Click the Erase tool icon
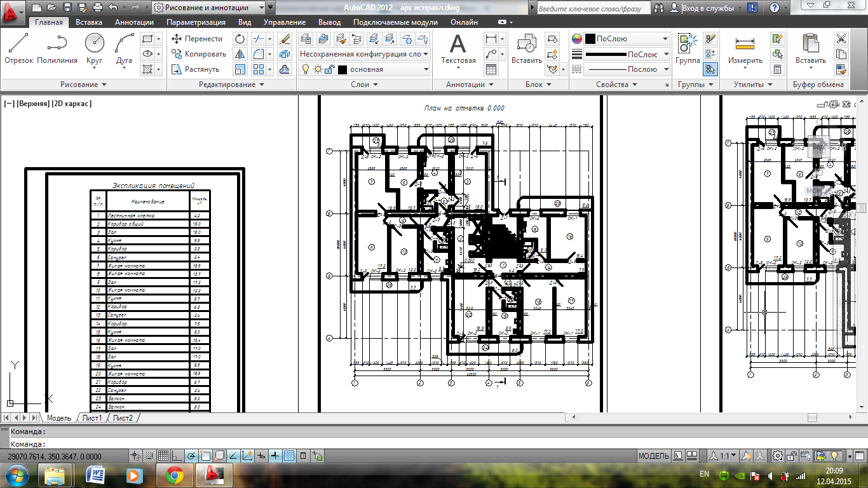 pos(285,39)
